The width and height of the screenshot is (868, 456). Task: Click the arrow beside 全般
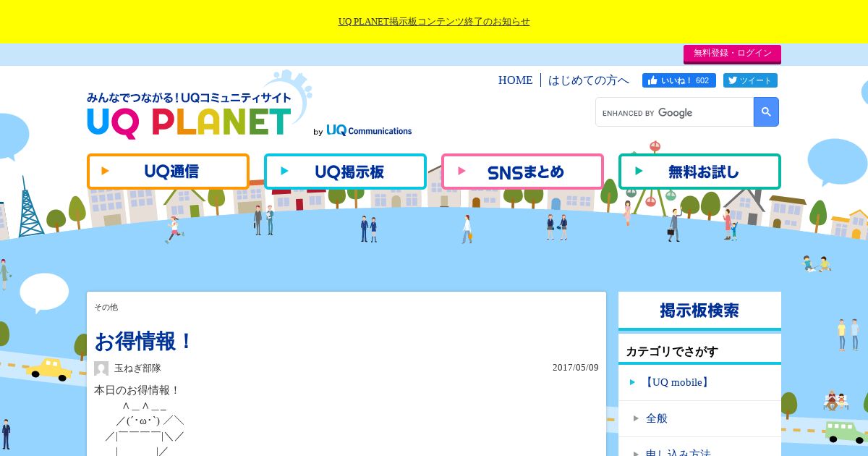[x=636, y=418]
